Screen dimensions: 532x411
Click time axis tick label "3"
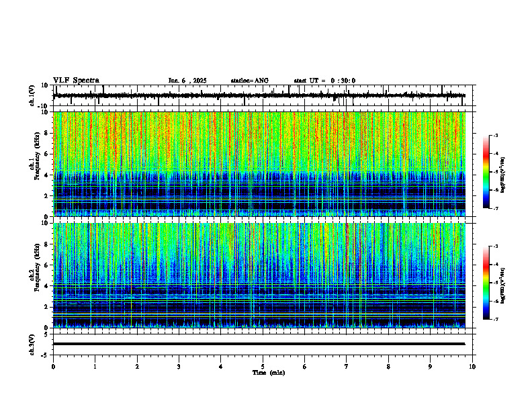pos(179,367)
